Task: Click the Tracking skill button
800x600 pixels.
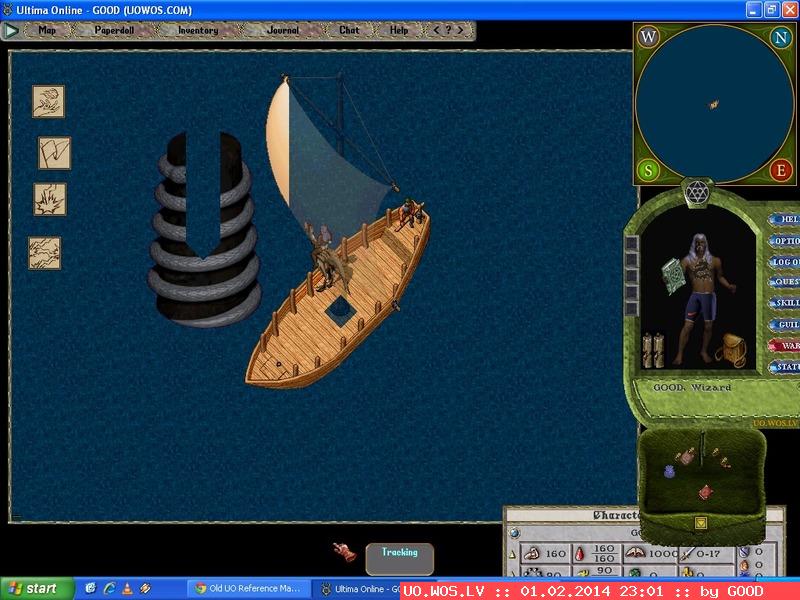Action: point(399,559)
